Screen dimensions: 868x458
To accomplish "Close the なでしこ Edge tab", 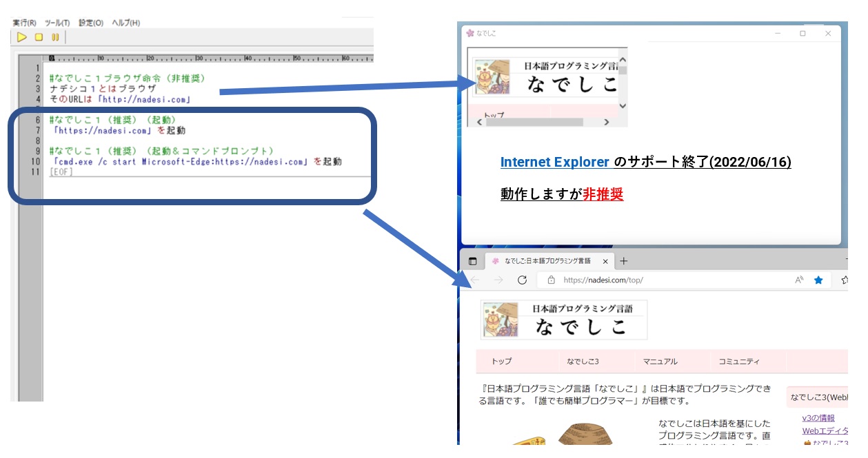I will 605,262.
